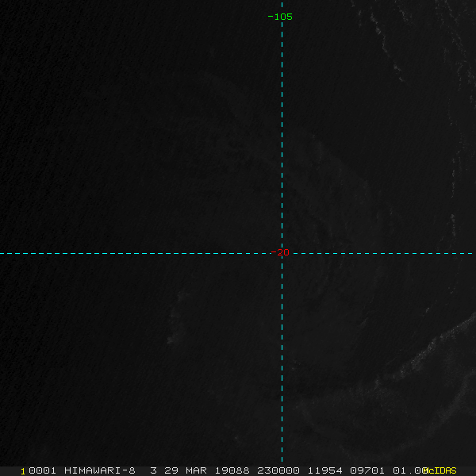Click the red -20 latitude label
The image size is (476, 476).
280,252
